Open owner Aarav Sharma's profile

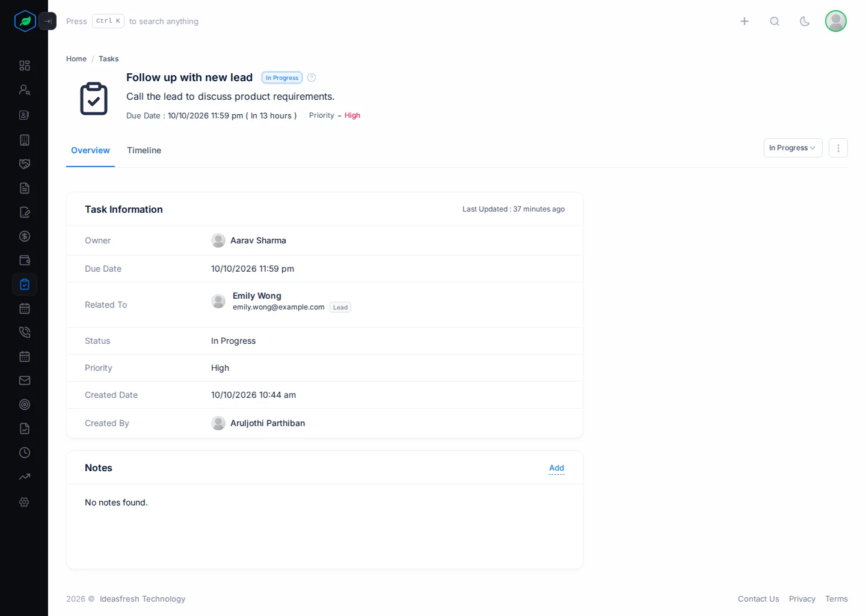(258, 240)
